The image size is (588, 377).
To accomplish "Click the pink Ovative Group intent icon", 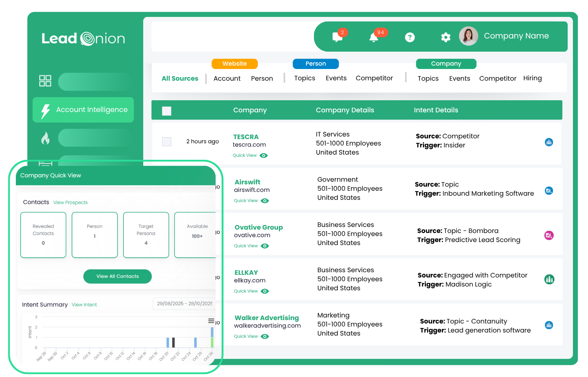I will coord(549,235).
